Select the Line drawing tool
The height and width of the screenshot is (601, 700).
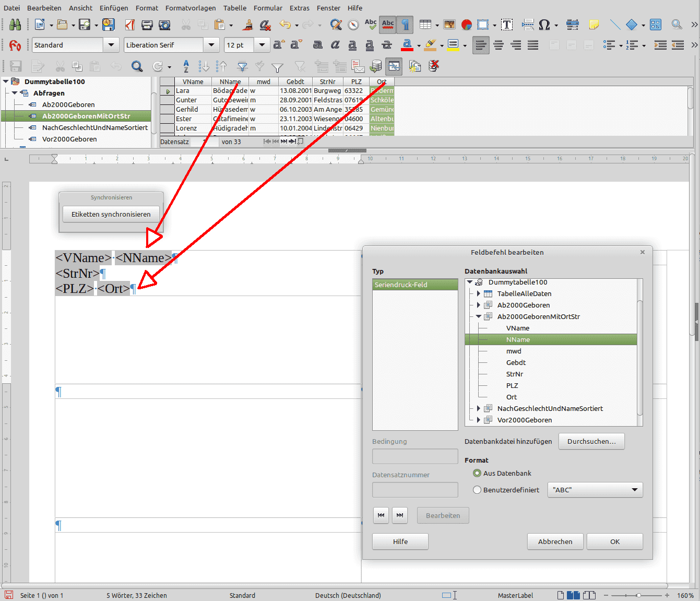[615, 25]
